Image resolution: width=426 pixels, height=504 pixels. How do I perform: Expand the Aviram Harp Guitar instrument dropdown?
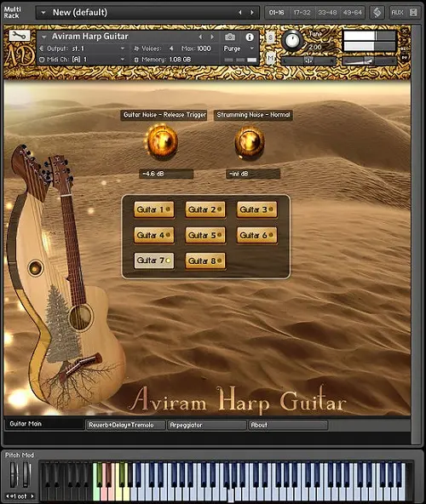point(44,37)
